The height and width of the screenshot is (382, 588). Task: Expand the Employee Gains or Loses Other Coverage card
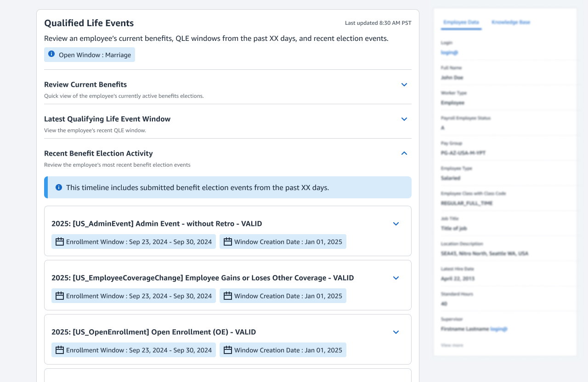[x=396, y=278]
